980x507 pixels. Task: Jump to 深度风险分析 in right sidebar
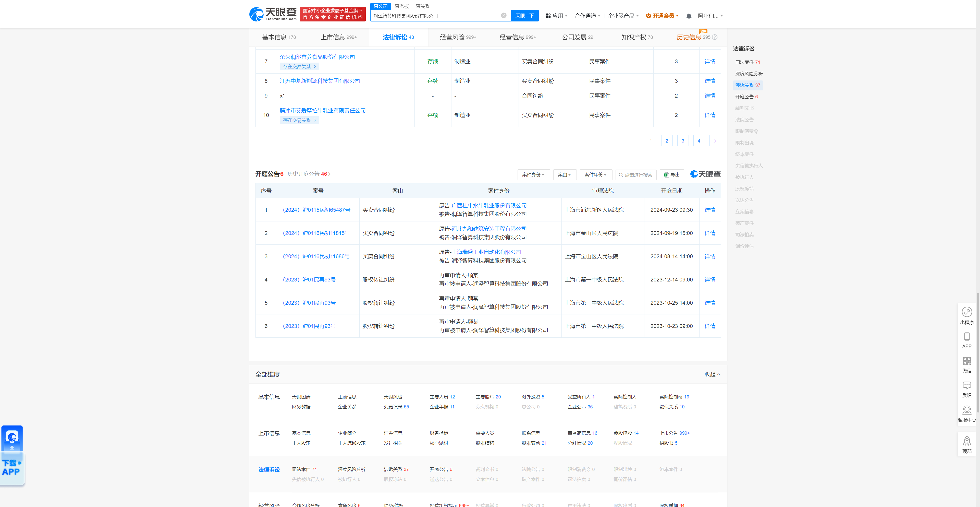pos(749,74)
